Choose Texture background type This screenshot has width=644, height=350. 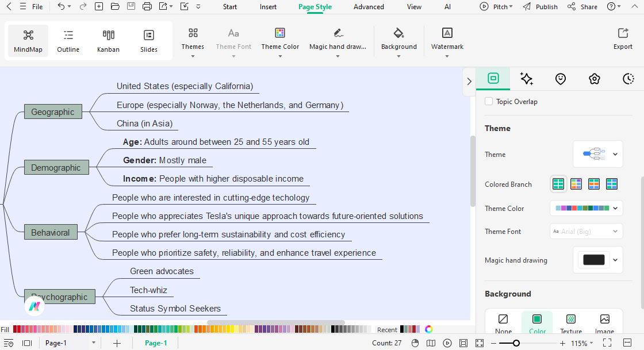571,323
